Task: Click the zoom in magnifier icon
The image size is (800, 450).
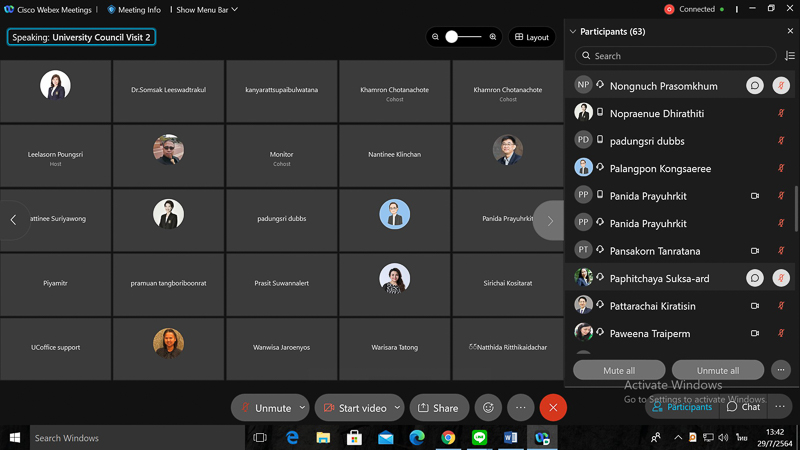Action: 493,37
